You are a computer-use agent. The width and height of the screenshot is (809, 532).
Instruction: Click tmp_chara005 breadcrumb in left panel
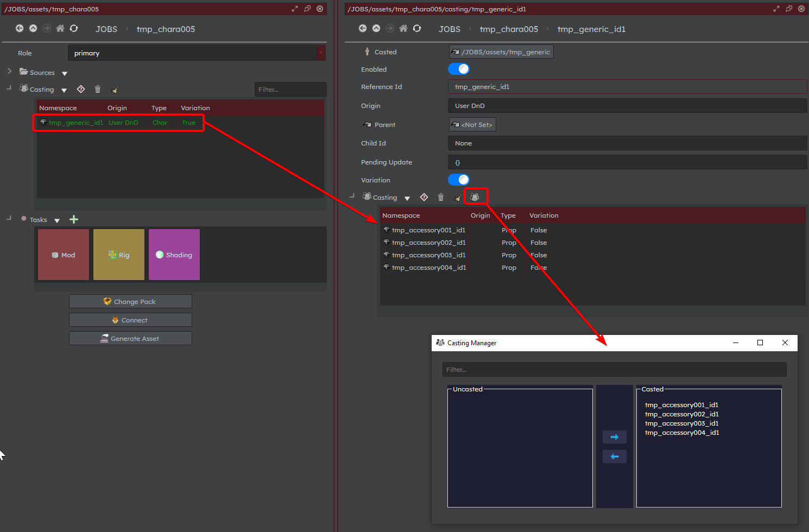tap(166, 29)
